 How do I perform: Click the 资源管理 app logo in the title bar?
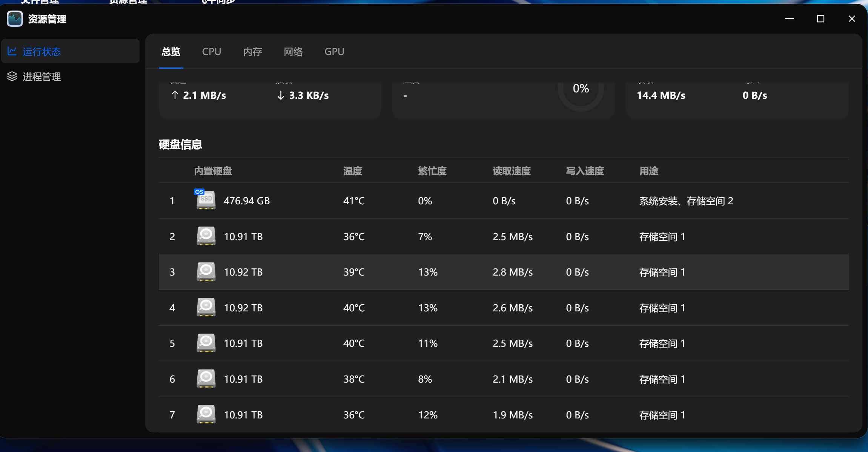pos(14,18)
